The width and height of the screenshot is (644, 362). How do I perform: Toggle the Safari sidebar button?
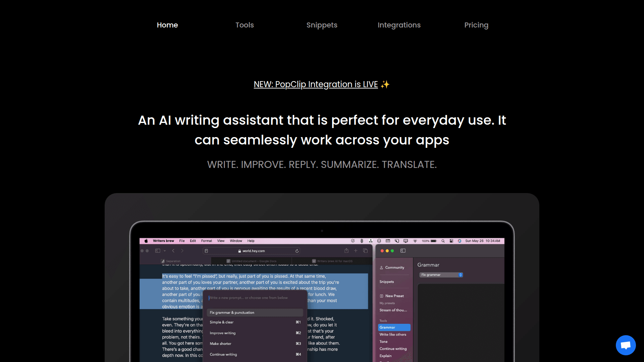tap(158, 251)
